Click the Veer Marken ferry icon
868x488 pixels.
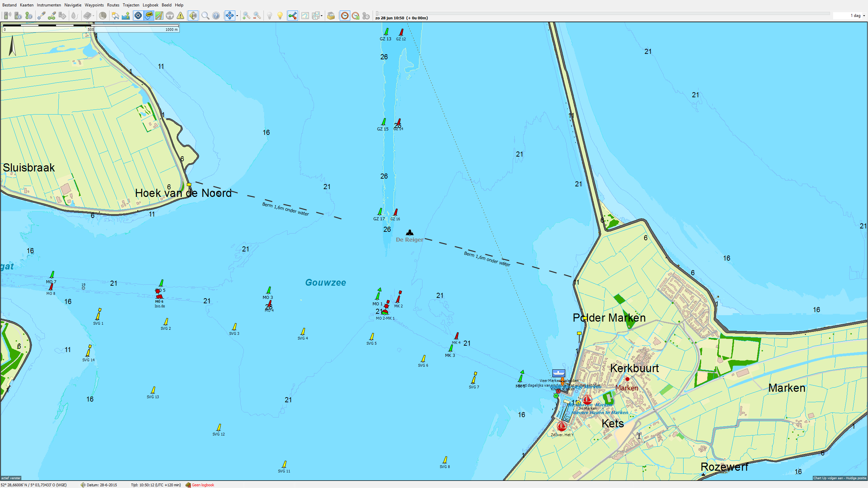coord(558,373)
